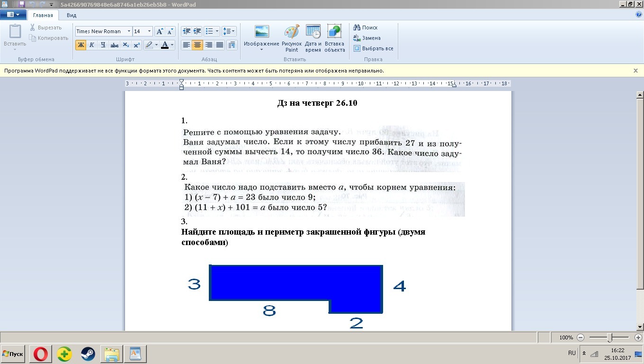
Task: Align text left
Action: (187, 45)
